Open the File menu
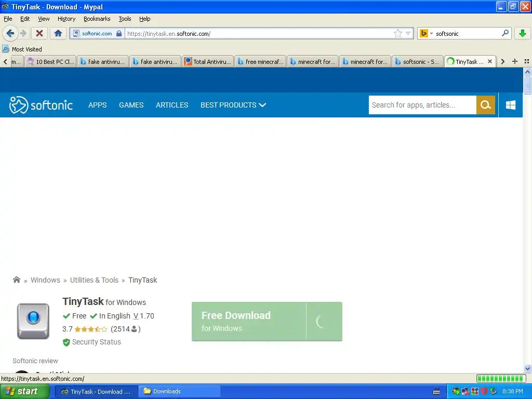The image size is (532, 399). click(x=8, y=19)
